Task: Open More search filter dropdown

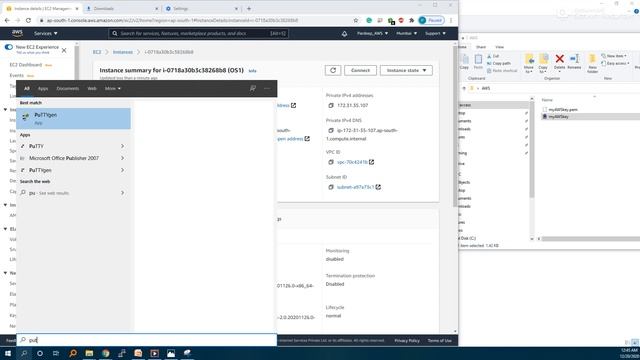Action: pos(113,89)
